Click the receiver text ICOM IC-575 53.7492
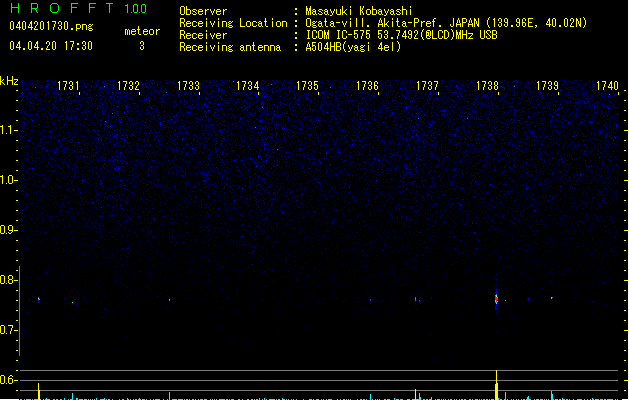This screenshot has height=400, width=629. [x=401, y=35]
